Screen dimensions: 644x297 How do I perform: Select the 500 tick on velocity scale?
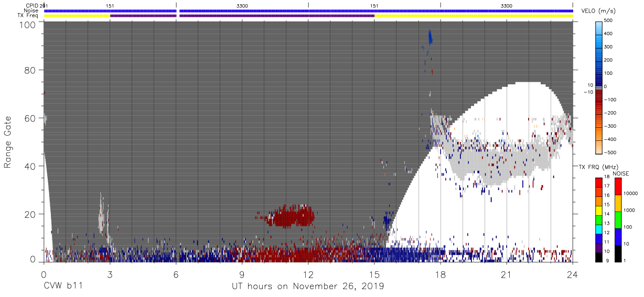coord(609,20)
